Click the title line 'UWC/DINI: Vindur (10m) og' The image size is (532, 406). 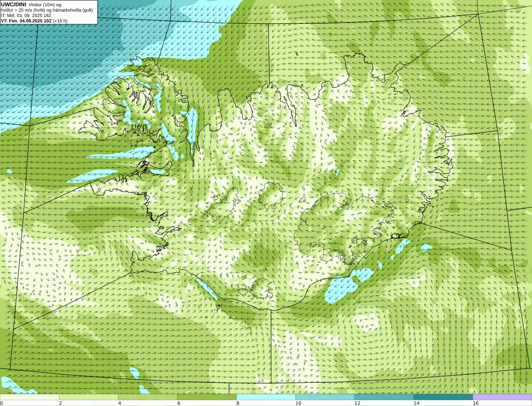pos(31,5)
